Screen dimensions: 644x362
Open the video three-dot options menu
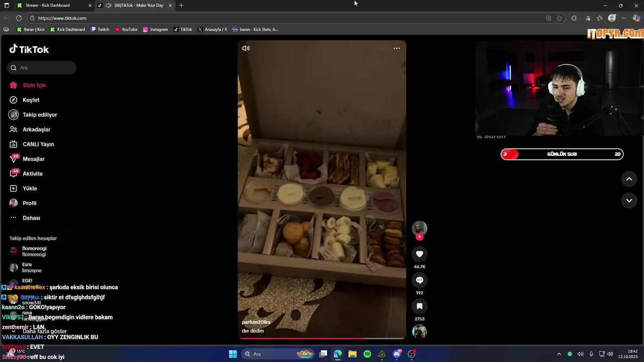point(396,48)
